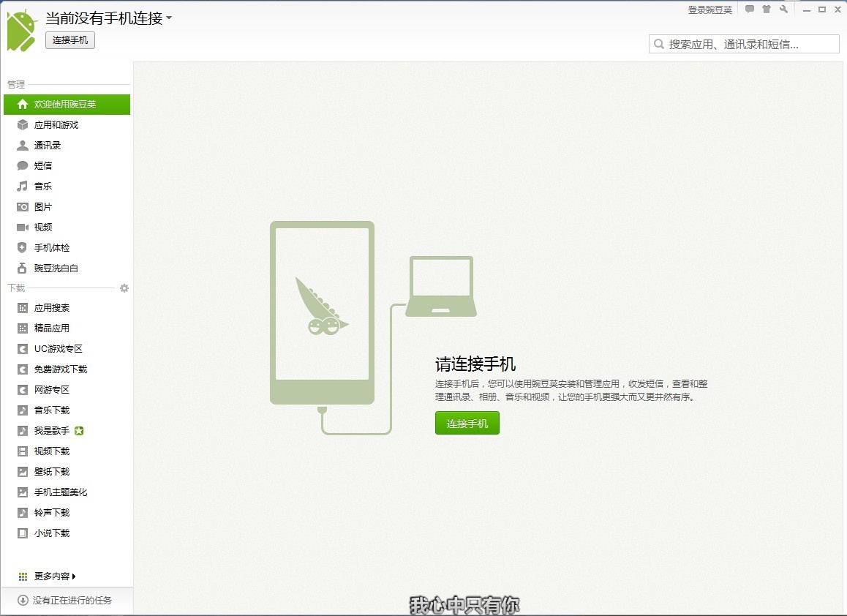Click the 请连接手机 heading text

[x=475, y=364]
